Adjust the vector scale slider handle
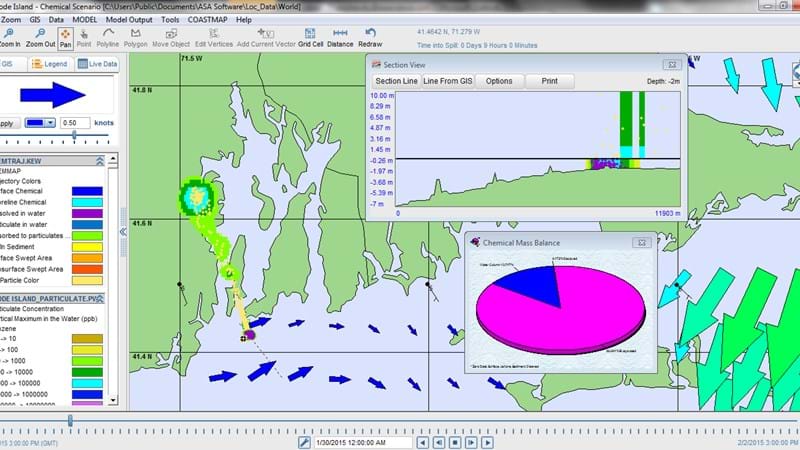The height and width of the screenshot is (450, 800). tap(74, 135)
